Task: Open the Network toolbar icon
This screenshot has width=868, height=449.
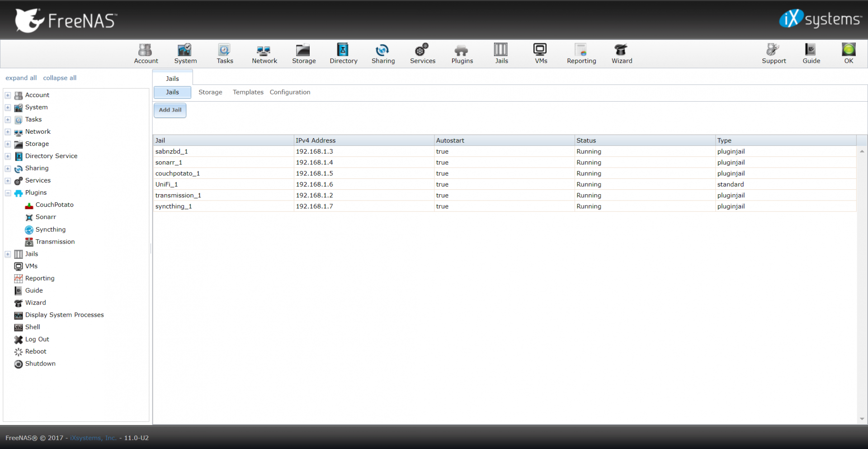Action: coord(264,54)
